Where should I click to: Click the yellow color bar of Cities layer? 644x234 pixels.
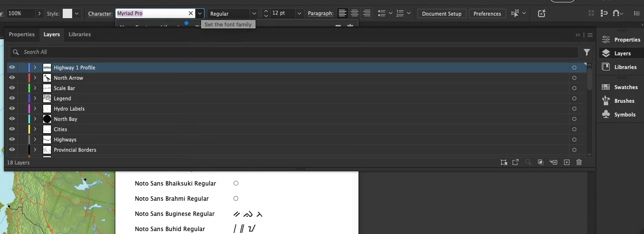(x=29, y=129)
